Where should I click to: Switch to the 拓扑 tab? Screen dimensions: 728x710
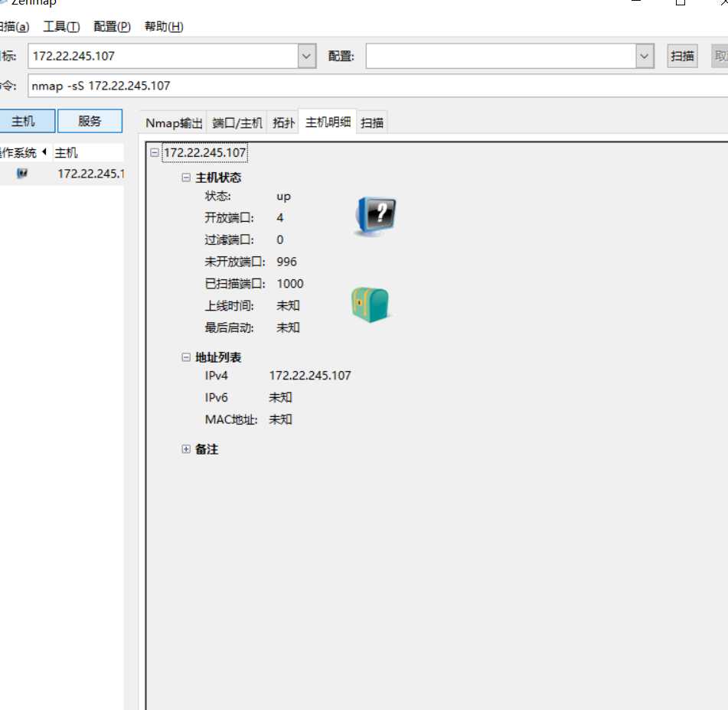283,123
